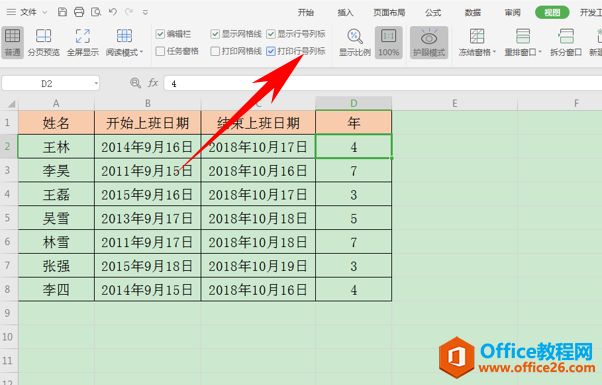602x385 pixels.
Task: Click cell containing 张强
Action: (x=56, y=266)
